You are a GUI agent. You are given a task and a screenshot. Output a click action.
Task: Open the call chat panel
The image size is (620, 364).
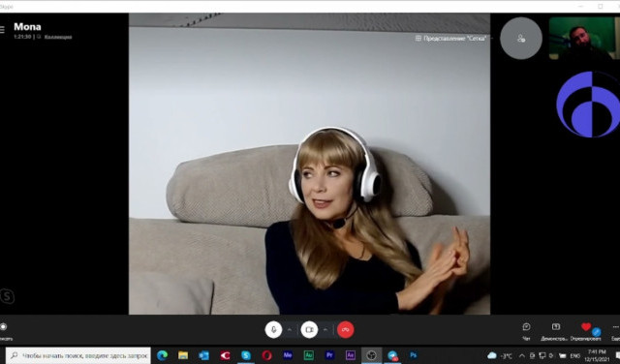(526, 331)
